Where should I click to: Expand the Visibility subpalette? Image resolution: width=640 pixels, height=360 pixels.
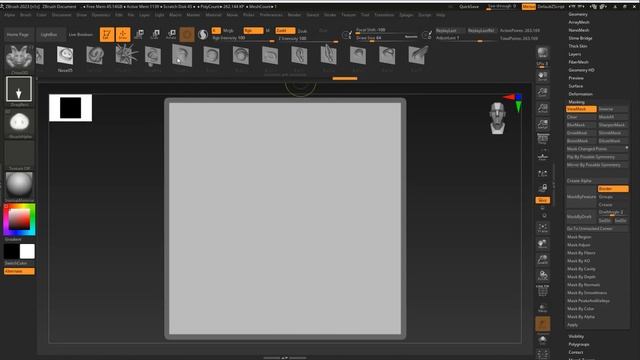(x=576, y=336)
